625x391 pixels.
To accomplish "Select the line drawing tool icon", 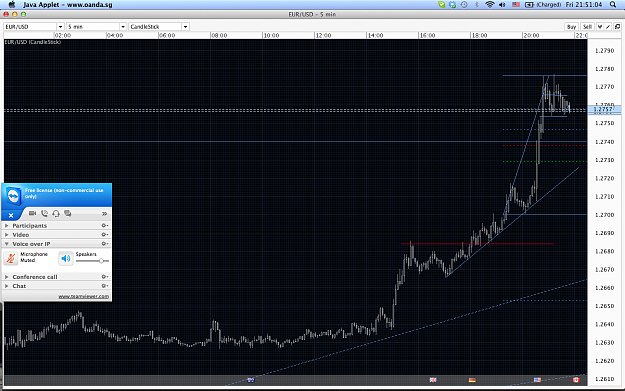I will (x=608, y=27).
